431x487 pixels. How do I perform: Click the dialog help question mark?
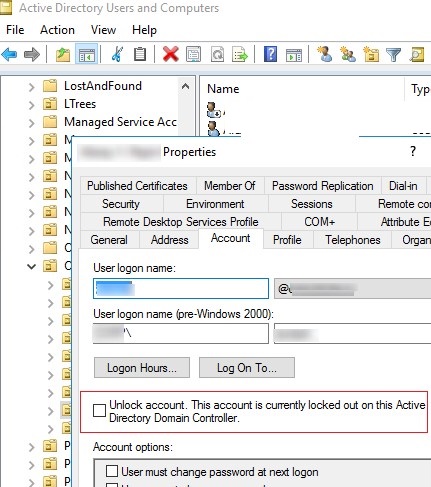[413, 152]
